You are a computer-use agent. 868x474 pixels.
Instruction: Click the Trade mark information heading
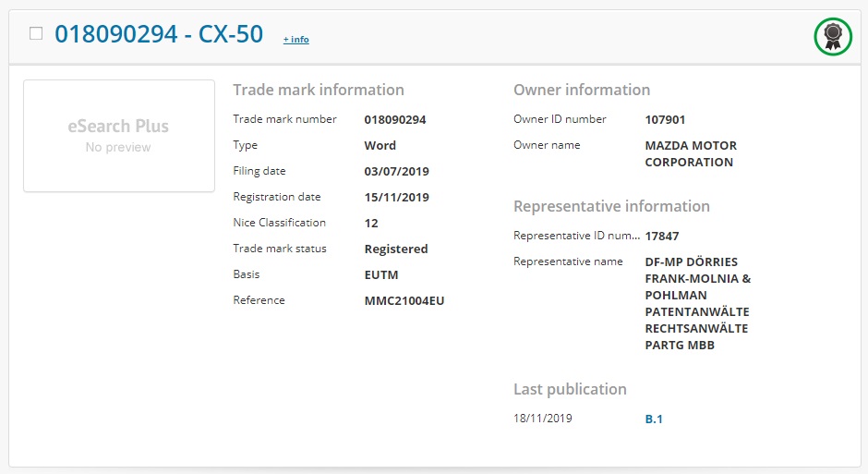[319, 90]
